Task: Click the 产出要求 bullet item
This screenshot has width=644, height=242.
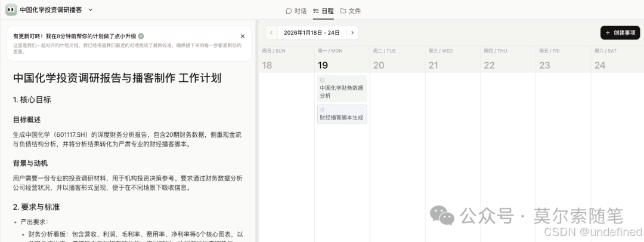Action: coord(34,222)
